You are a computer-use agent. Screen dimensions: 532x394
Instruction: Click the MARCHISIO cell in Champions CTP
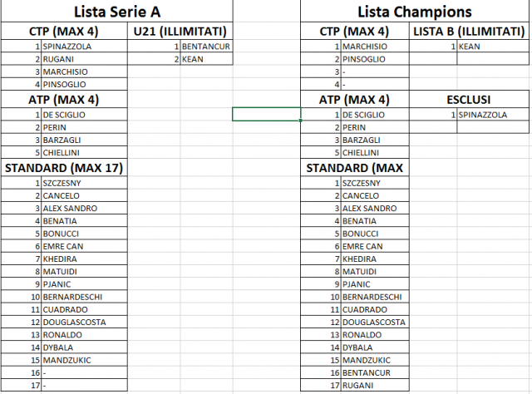click(375, 47)
